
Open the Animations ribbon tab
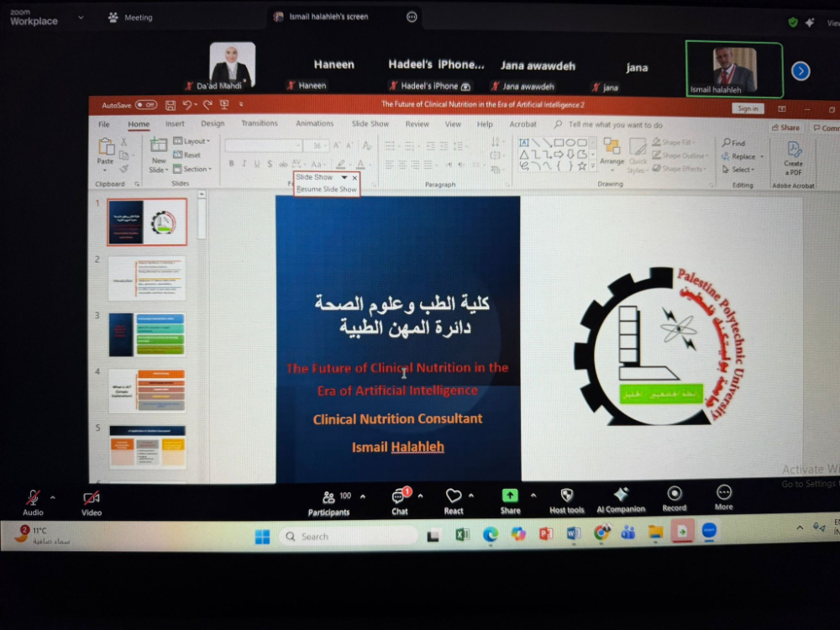tap(315, 123)
